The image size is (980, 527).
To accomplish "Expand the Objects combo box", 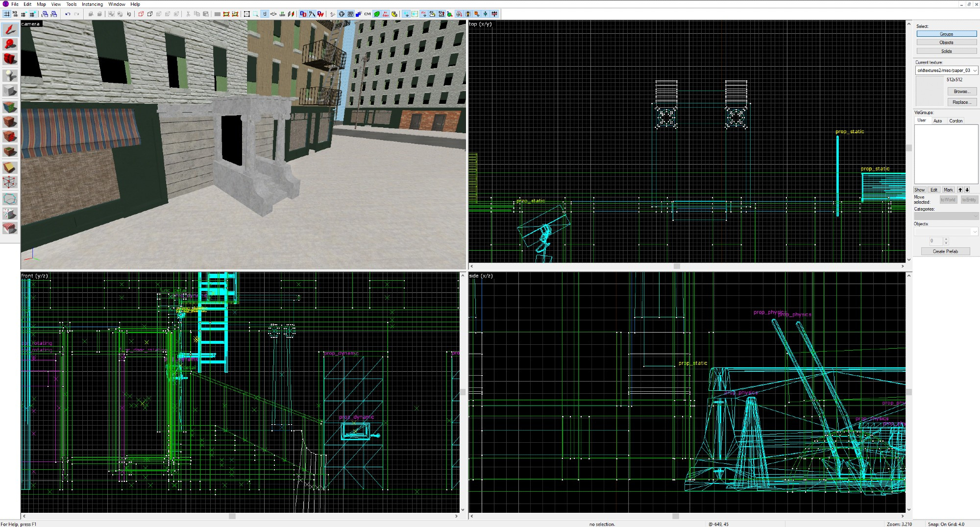I will point(974,232).
